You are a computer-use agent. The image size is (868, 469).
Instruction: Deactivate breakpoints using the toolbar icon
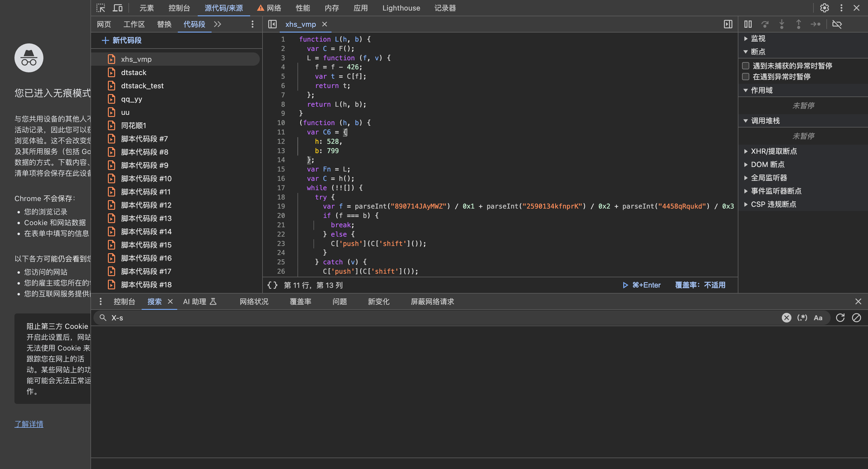click(x=837, y=24)
